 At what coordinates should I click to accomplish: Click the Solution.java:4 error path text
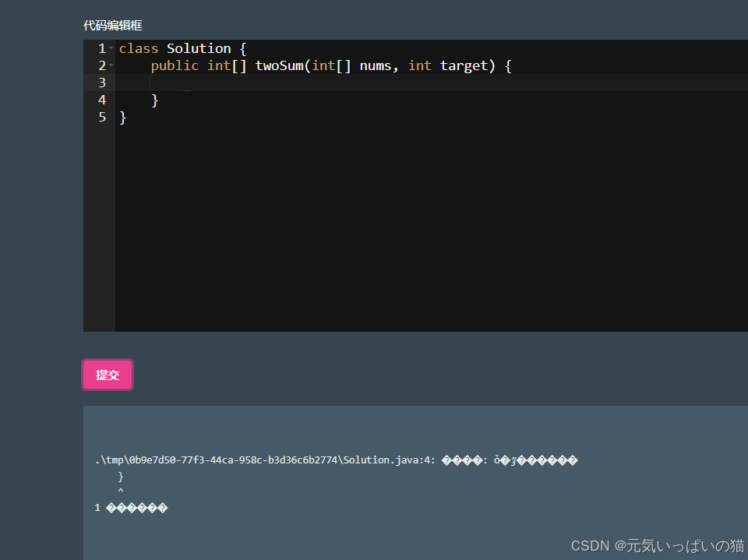coord(265,460)
